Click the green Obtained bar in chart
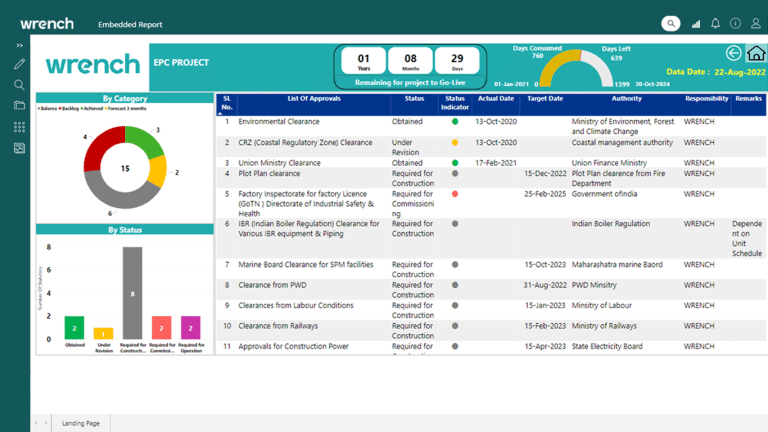The width and height of the screenshot is (768, 432). pyautogui.click(x=74, y=328)
